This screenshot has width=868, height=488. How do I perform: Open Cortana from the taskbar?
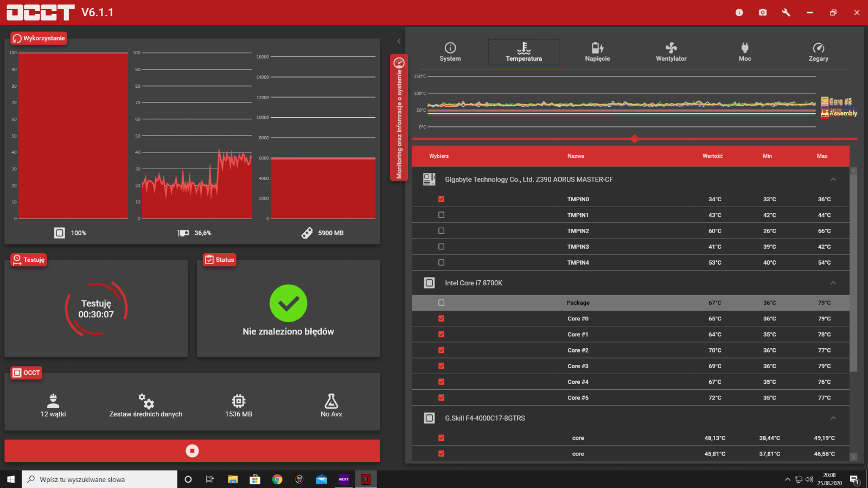(x=188, y=479)
